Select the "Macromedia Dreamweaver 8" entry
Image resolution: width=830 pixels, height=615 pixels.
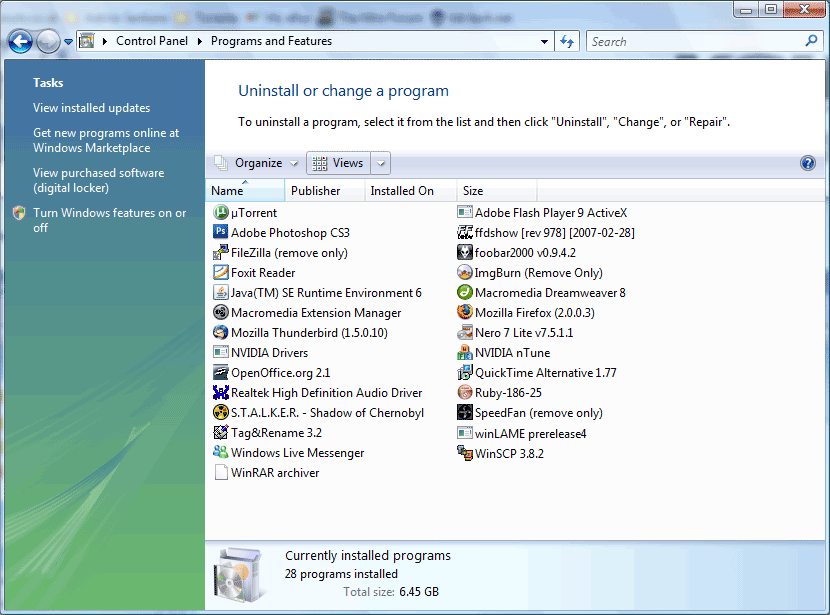(x=542, y=293)
